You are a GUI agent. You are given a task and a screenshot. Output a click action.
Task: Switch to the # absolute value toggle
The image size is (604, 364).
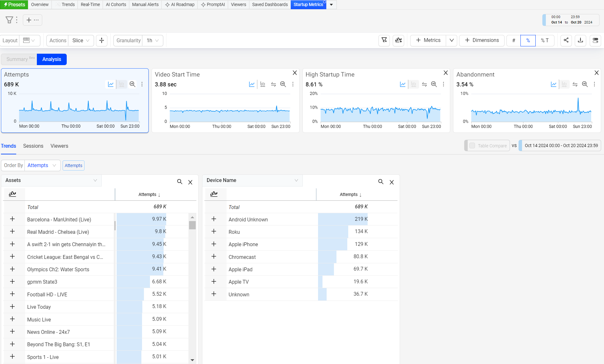point(513,40)
